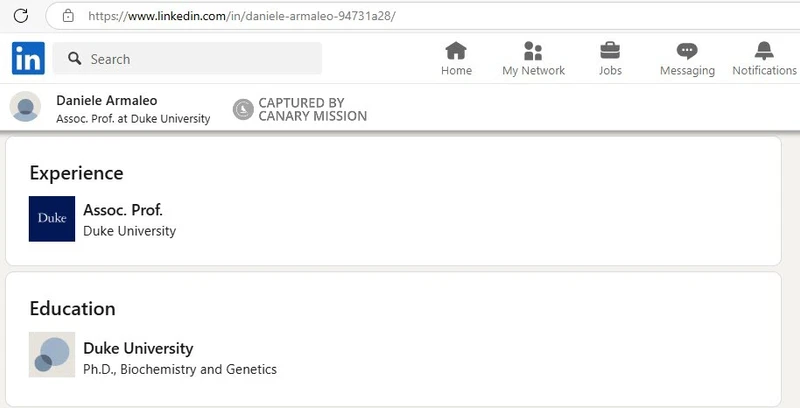Focus the LinkedIn Search field
The width and height of the screenshot is (800, 408).
click(x=187, y=59)
